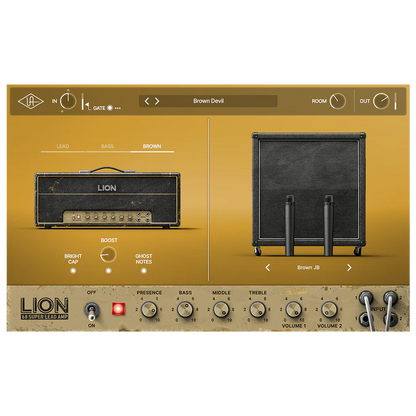Select the BROWN amp tab
The height and width of the screenshot is (416, 416).
click(x=152, y=146)
